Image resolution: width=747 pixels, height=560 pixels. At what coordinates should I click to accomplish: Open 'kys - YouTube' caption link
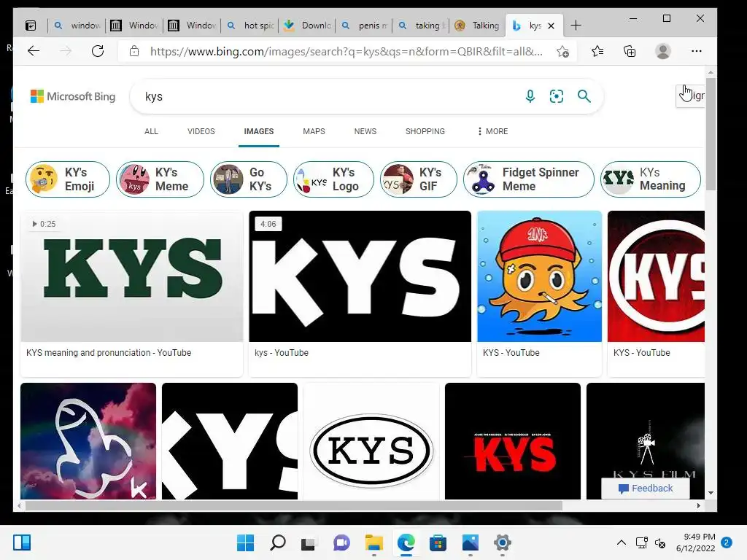[281, 353]
